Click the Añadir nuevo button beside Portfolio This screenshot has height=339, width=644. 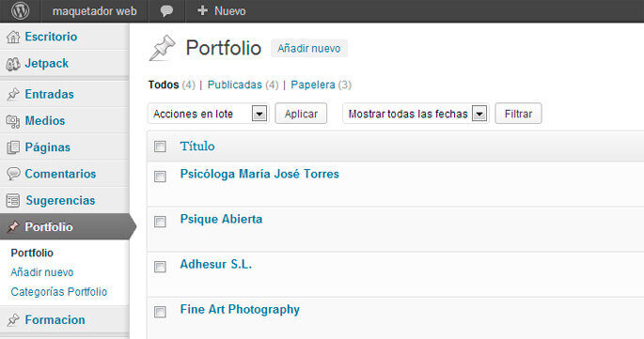click(309, 49)
